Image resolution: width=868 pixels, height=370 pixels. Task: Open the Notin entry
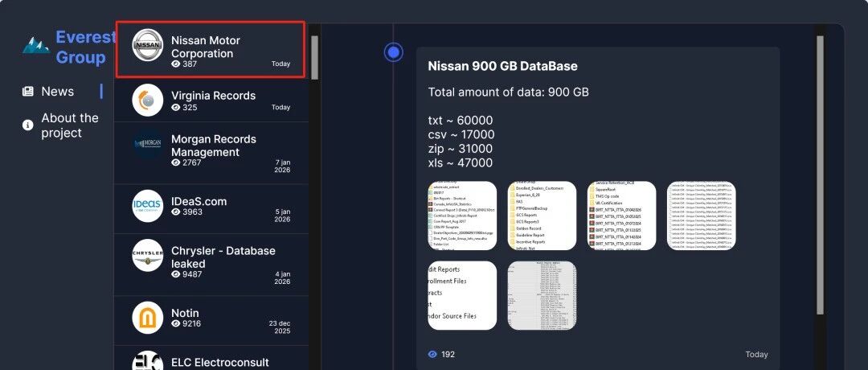point(211,321)
